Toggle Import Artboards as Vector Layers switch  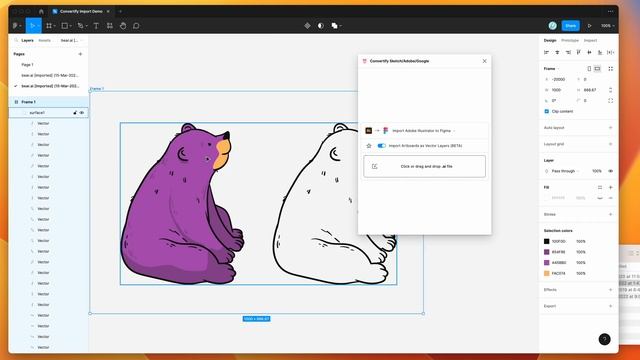(x=382, y=146)
